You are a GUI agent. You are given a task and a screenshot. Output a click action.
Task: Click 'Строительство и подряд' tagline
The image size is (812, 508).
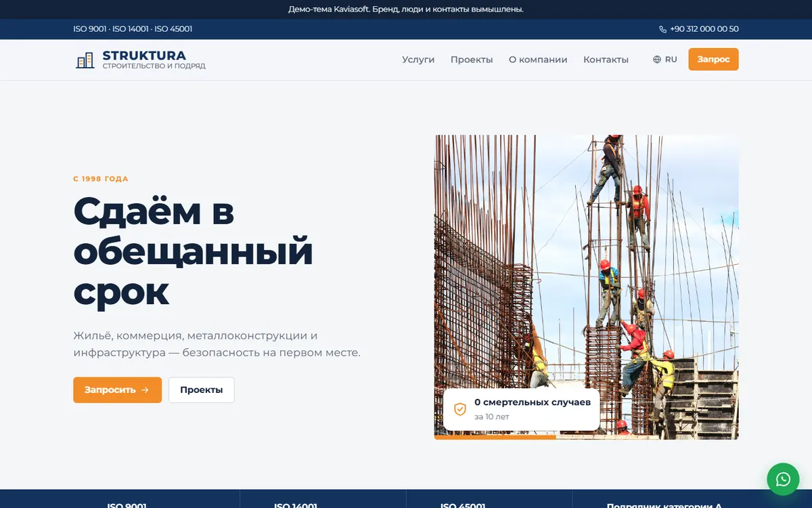pos(154,66)
